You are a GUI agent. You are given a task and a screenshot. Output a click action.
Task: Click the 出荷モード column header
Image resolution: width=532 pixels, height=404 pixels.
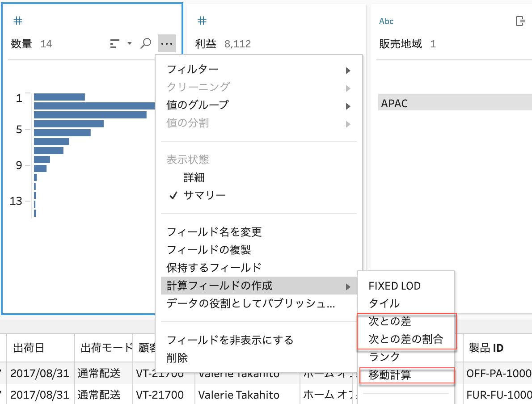104,348
